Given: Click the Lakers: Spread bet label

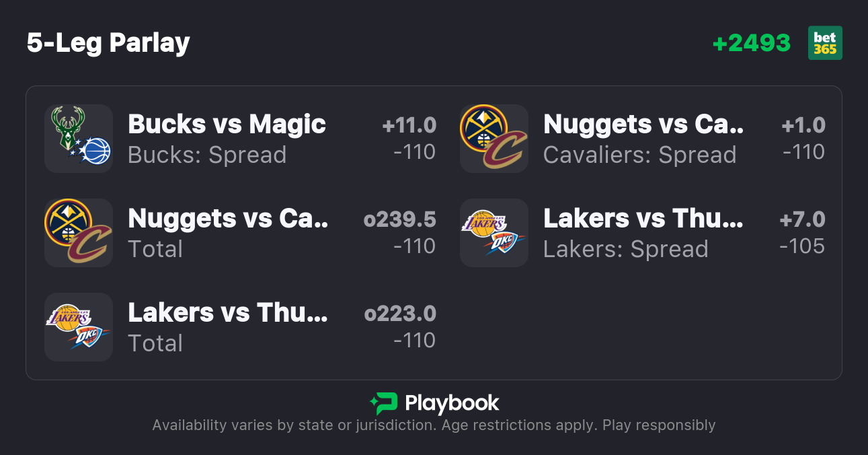Looking at the screenshot, I should pos(625,249).
